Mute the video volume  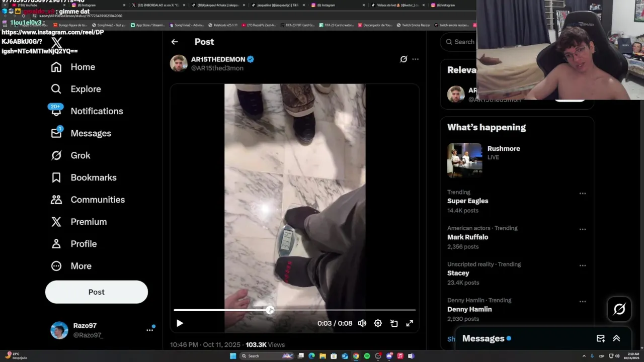(x=362, y=323)
